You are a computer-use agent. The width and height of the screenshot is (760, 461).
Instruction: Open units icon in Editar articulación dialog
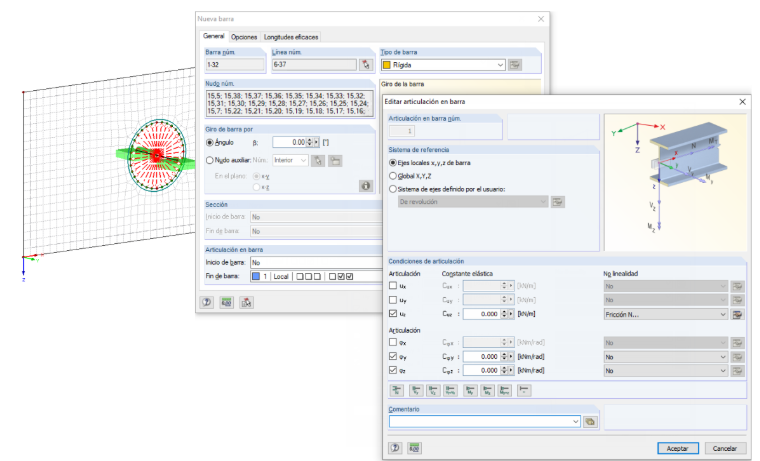[414, 448]
